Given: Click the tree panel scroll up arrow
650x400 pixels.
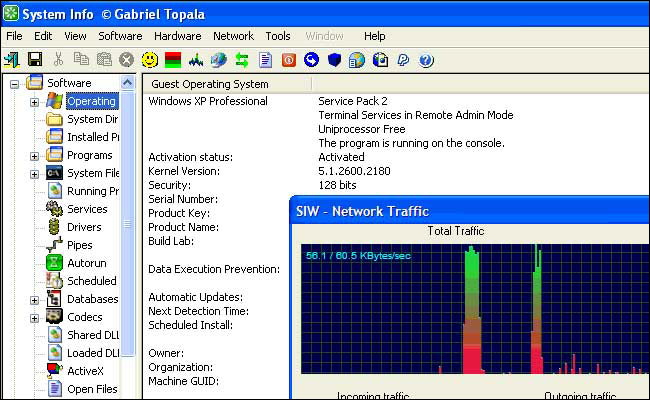Looking at the screenshot, I should click(128, 84).
